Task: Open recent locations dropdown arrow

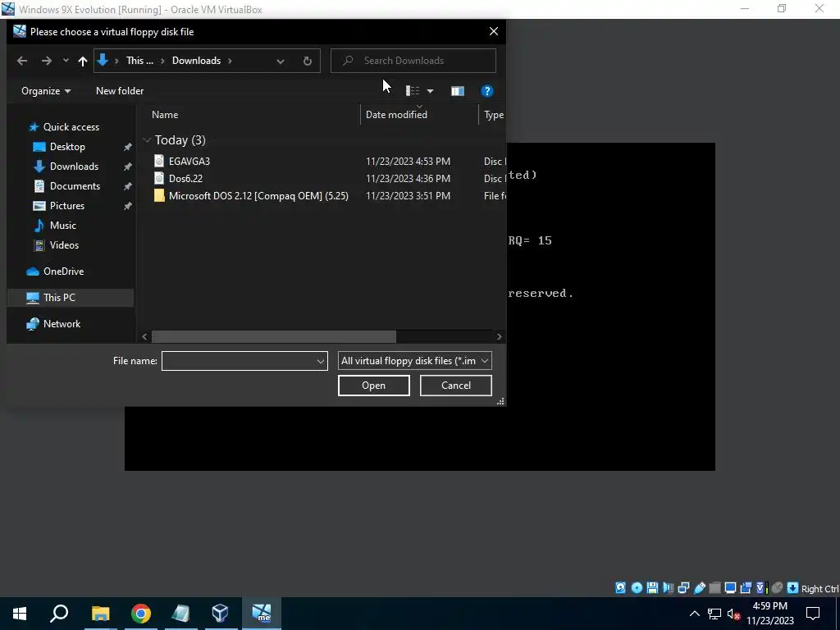Action: click(x=66, y=61)
